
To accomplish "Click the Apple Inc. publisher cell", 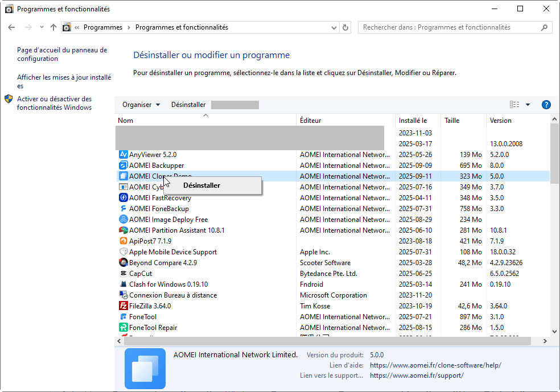I will [315, 252].
